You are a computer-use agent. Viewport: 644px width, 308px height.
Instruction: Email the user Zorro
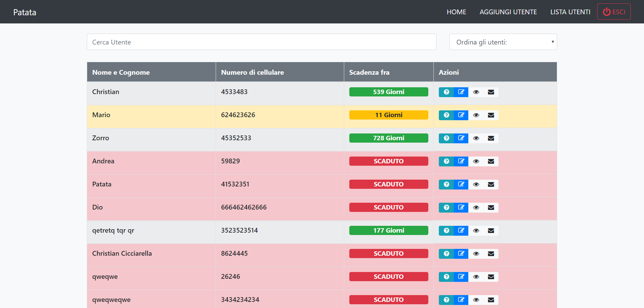coord(491,138)
